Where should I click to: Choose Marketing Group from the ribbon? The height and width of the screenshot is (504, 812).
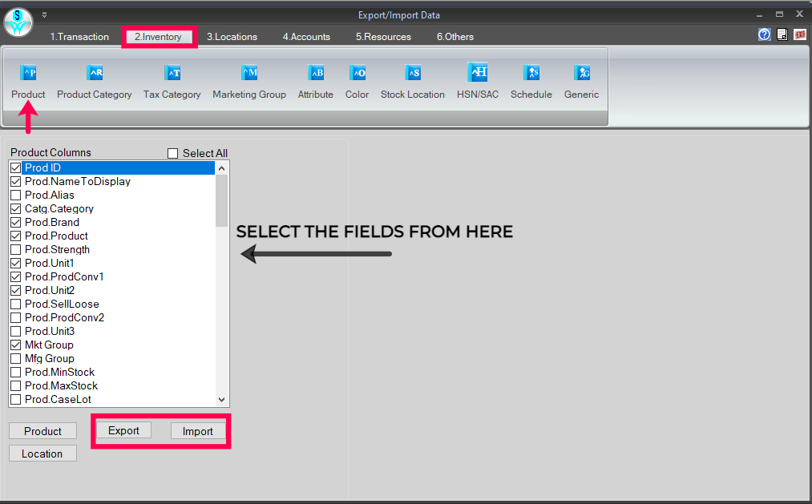click(x=249, y=81)
